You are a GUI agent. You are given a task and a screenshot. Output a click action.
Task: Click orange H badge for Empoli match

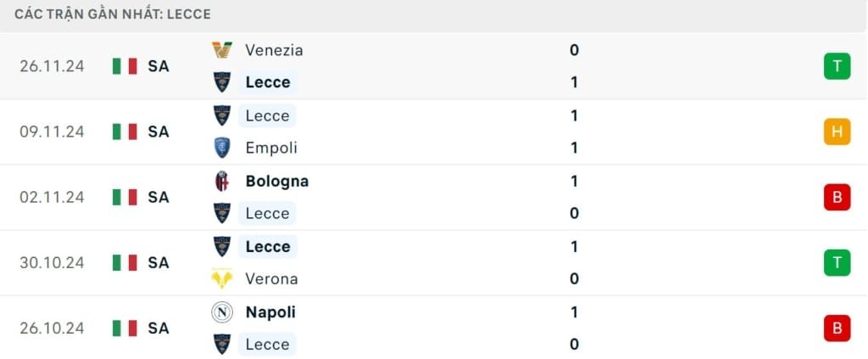[x=837, y=132]
